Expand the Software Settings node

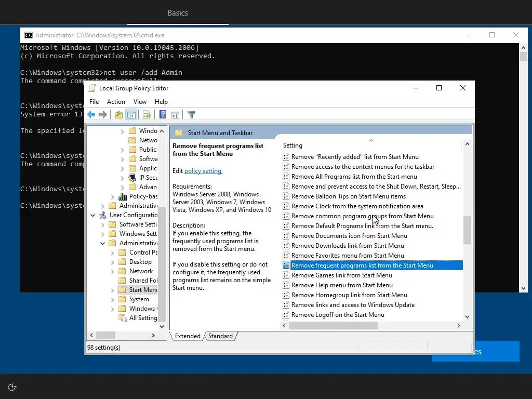click(102, 224)
